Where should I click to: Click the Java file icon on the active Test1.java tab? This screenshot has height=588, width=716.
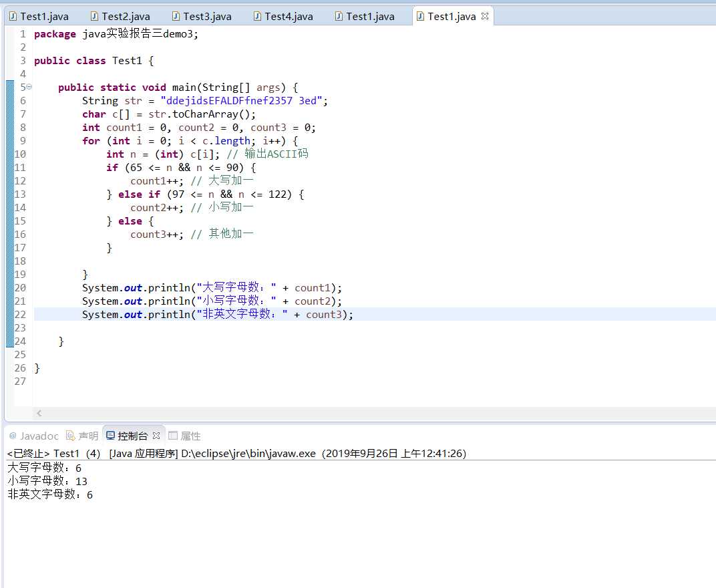[x=421, y=17]
